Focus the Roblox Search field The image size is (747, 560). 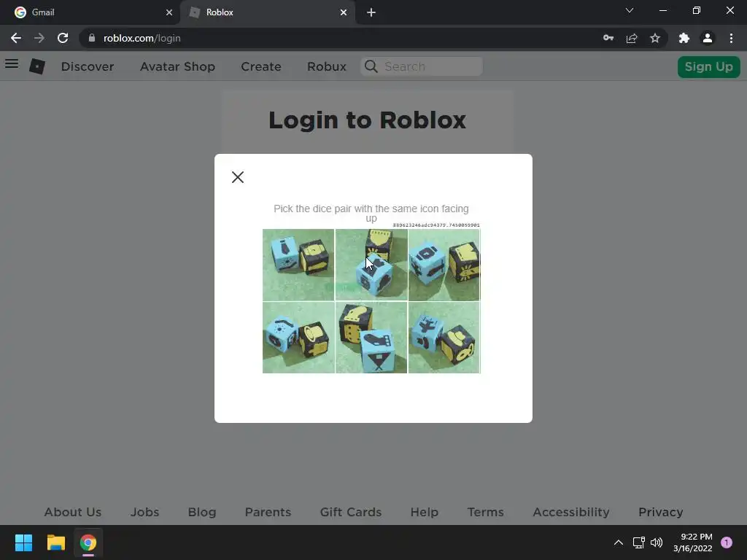click(x=422, y=66)
